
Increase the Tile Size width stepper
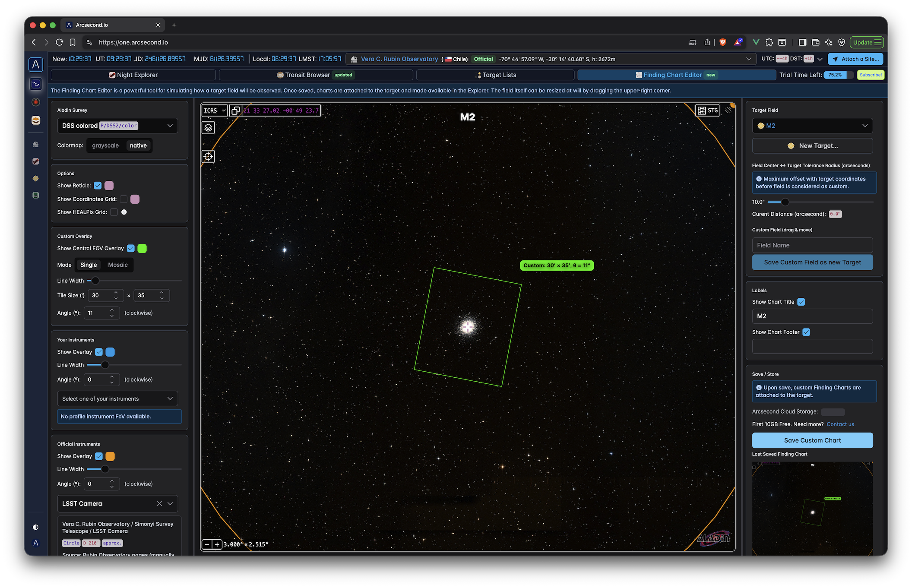tap(116, 293)
